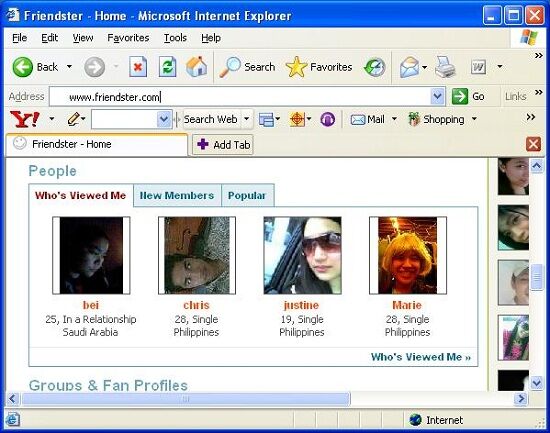
Task: Click the green Back arrow button
Action: [x=22, y=67]
